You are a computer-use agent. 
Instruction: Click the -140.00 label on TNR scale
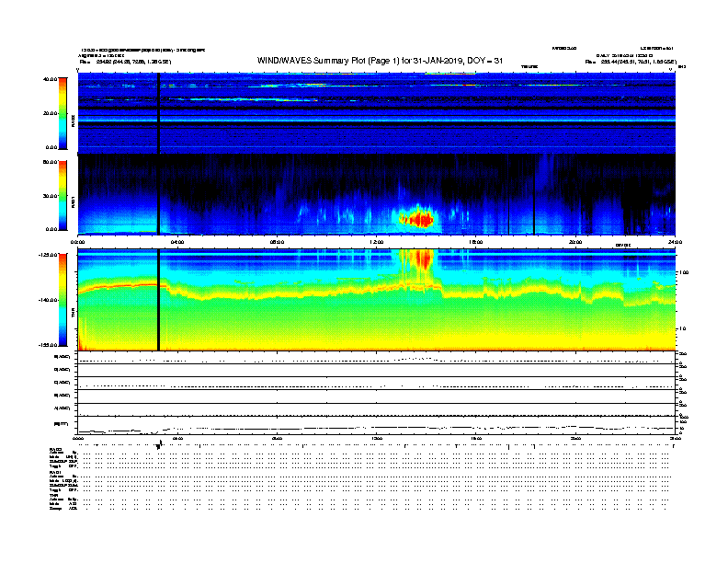(x=49, y=300)
